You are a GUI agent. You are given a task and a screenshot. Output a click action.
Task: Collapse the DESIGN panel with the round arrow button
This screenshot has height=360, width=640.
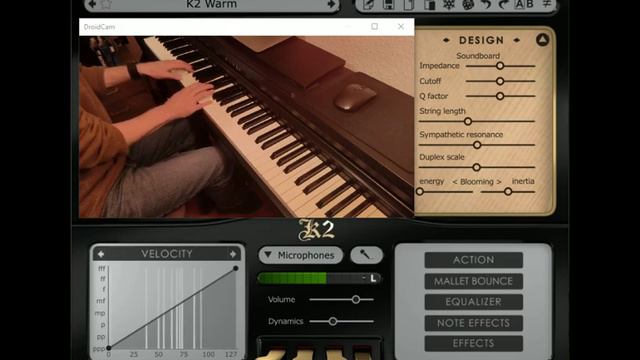(542, 40)
